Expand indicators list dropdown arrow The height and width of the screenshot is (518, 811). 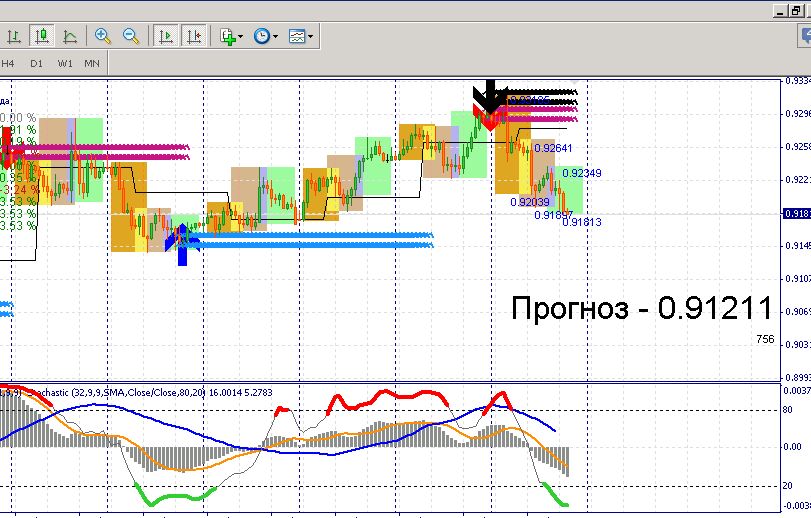click(241, 37)
